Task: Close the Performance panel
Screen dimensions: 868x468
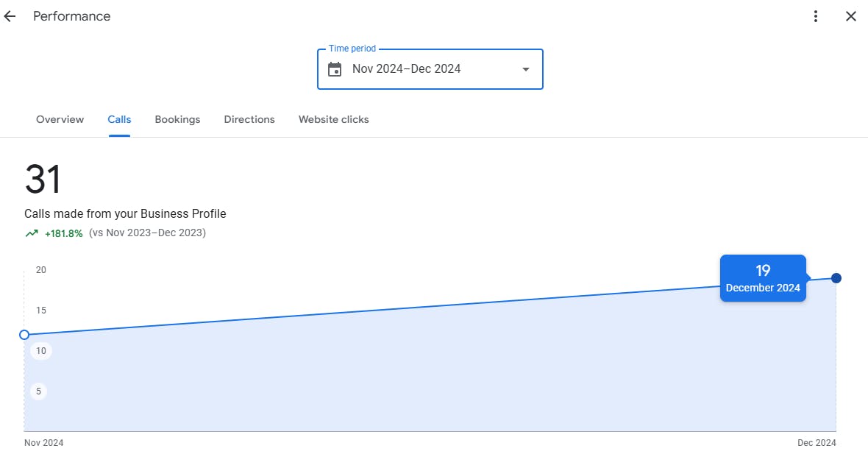Action: coord(851,16)
